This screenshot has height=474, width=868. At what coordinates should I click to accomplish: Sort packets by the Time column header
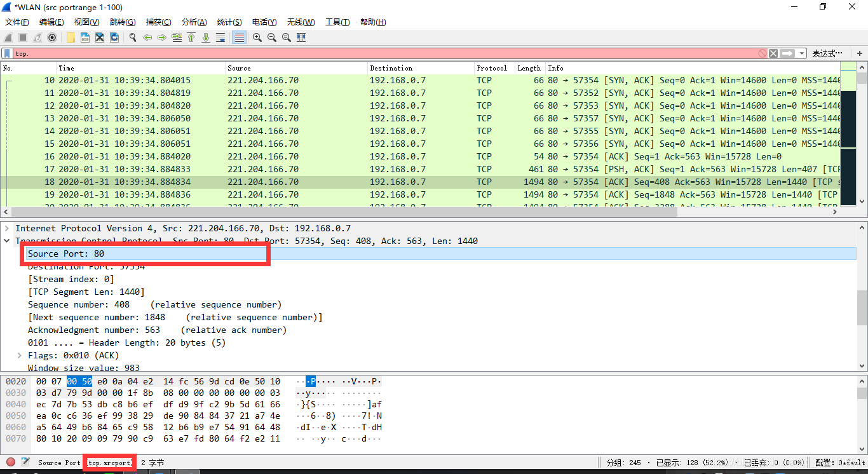(140, 68)
